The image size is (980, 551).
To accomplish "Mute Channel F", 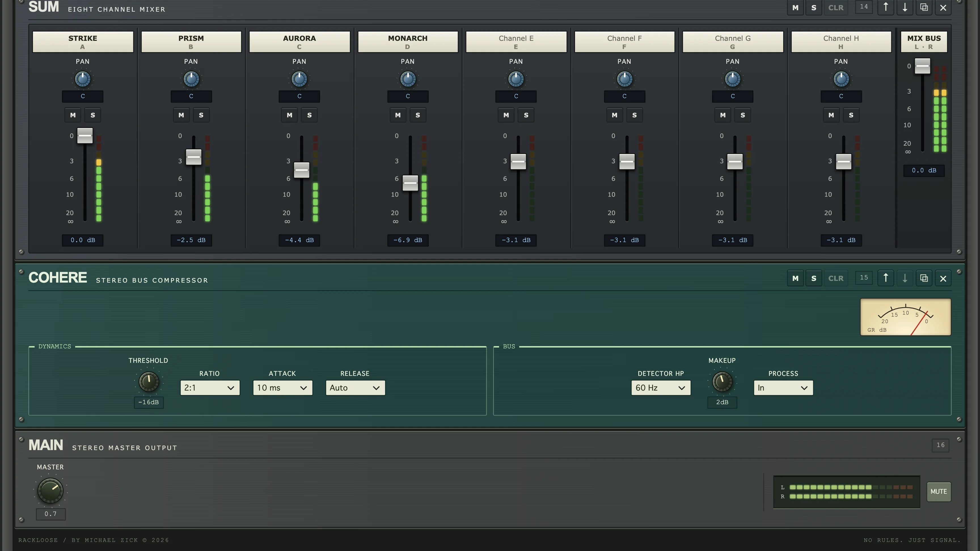I will [x=614, y=115].
